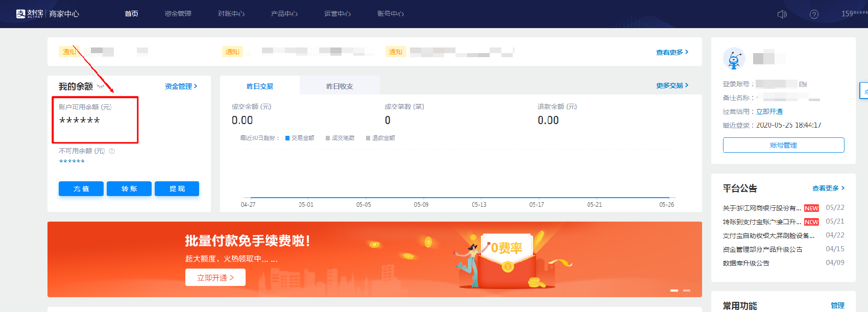Click the 提现 button

(x=177, y=188)
